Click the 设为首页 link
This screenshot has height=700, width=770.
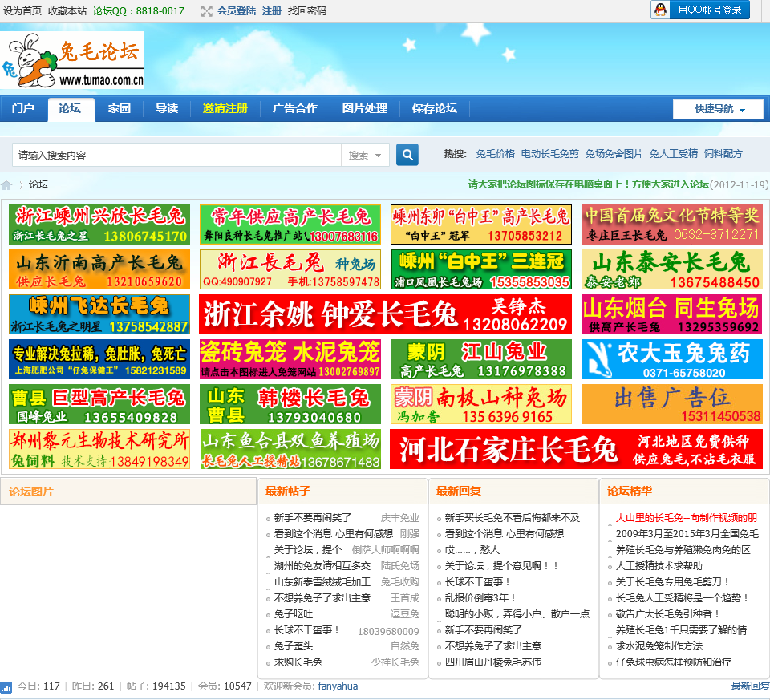[22, 10]
